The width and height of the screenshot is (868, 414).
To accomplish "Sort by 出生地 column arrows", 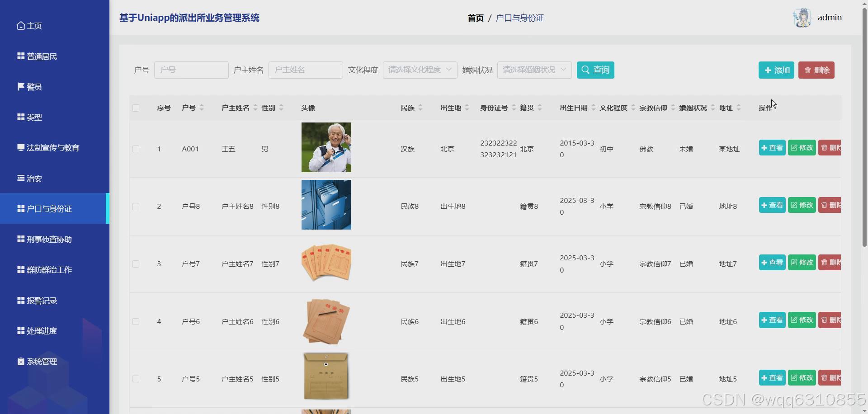I will pyautogui.click(x=467, y=108).
